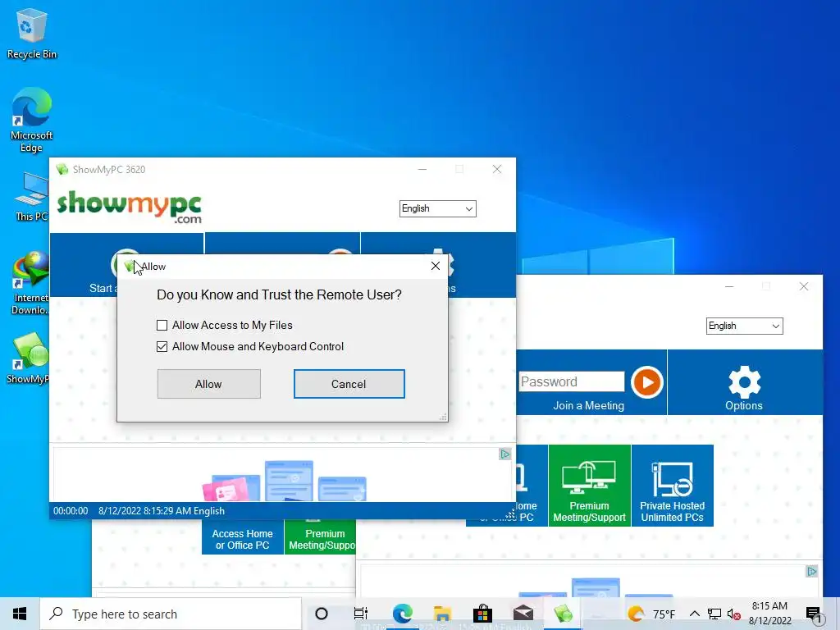Click Premium Meeting/Support tile in lower-left window
Viewport: 840px width, 630px height.
coord(321,537)
